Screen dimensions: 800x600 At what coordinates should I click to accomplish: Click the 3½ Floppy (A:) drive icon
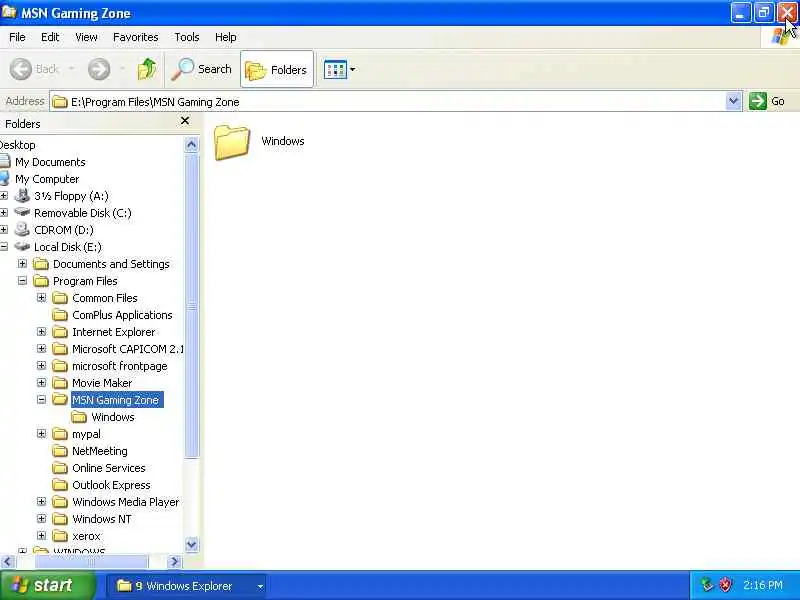pyautogui.click(x=22, y=195)
